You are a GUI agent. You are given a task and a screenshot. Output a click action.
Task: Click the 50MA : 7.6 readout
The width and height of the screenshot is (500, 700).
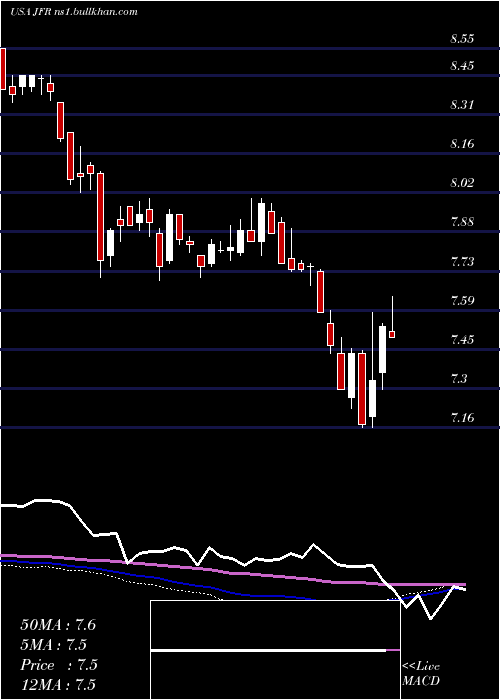(58, 625)
